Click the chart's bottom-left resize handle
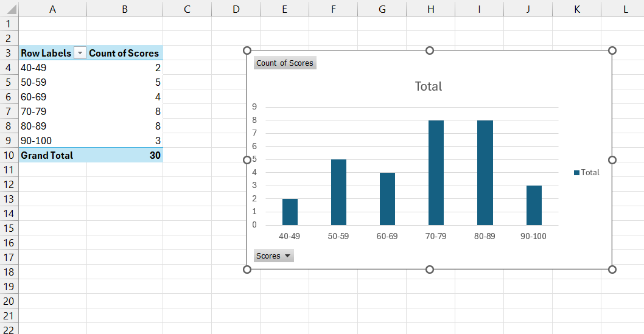644x334 pixels. tap(247, 269)
